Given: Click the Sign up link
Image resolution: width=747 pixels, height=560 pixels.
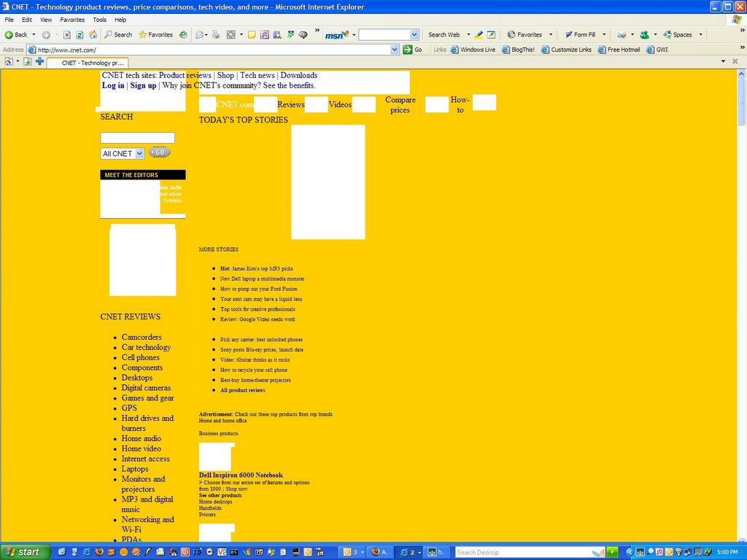Looking at the screenshot, I should pos(143,86).
